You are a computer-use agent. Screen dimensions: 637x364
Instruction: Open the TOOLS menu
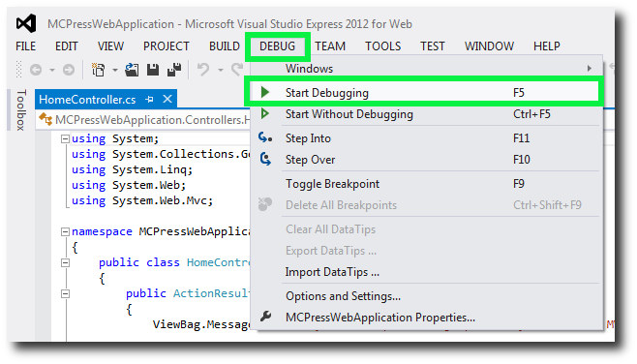(x=382, y=46)
